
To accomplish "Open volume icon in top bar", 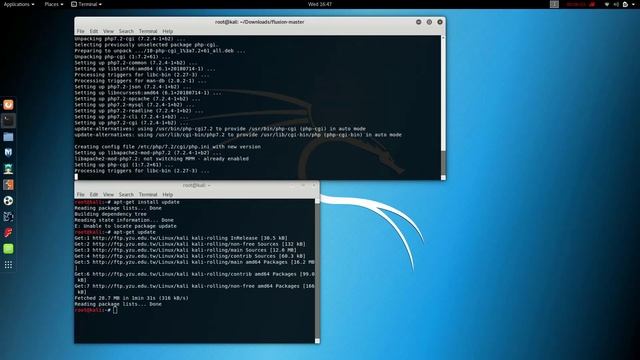I will pyautogui.click(x=616, y=4).
